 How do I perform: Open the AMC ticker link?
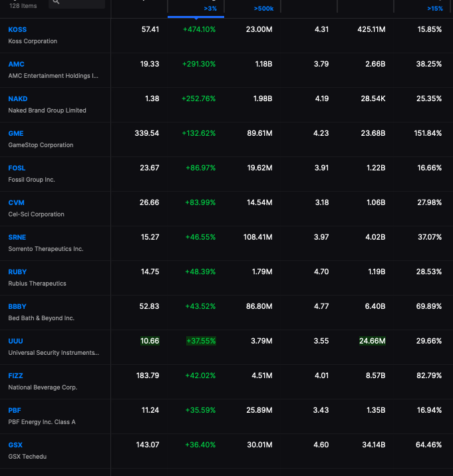(x=17, y=64)
